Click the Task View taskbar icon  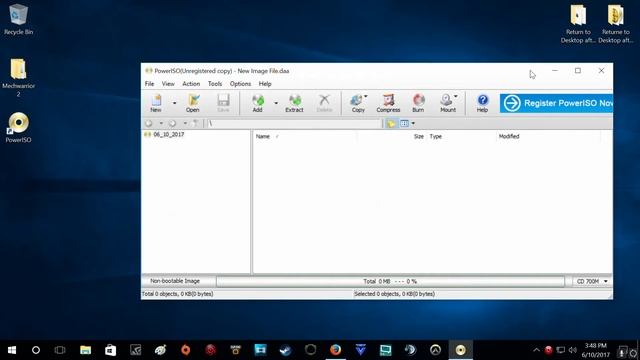click(60, 350)
